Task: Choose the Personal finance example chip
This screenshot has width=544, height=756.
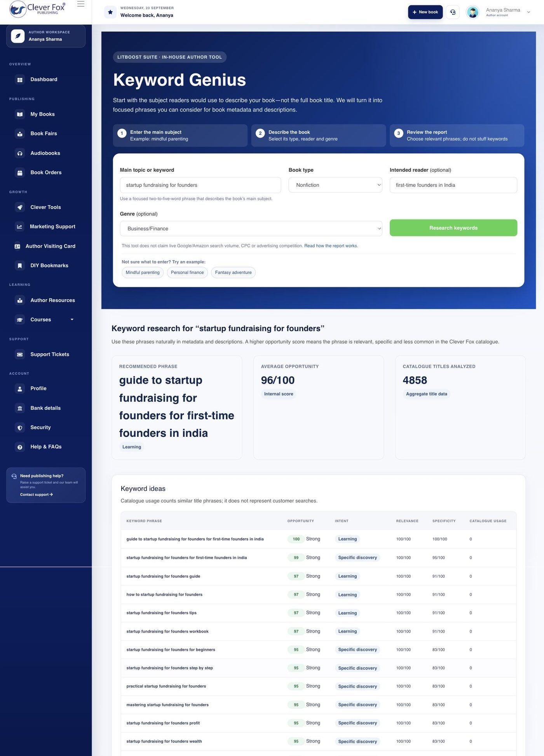Action: [187, 273]
